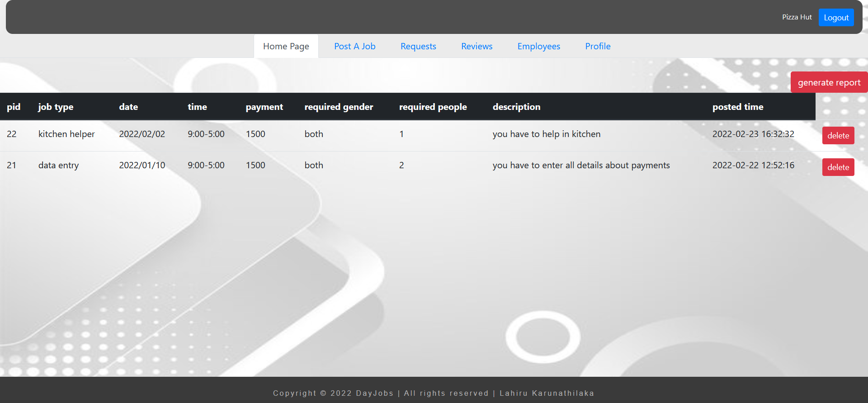Screen dimensions: 868x403
Task: Click gender 'both' in data entry row
Action: click(x=314, y=165)
